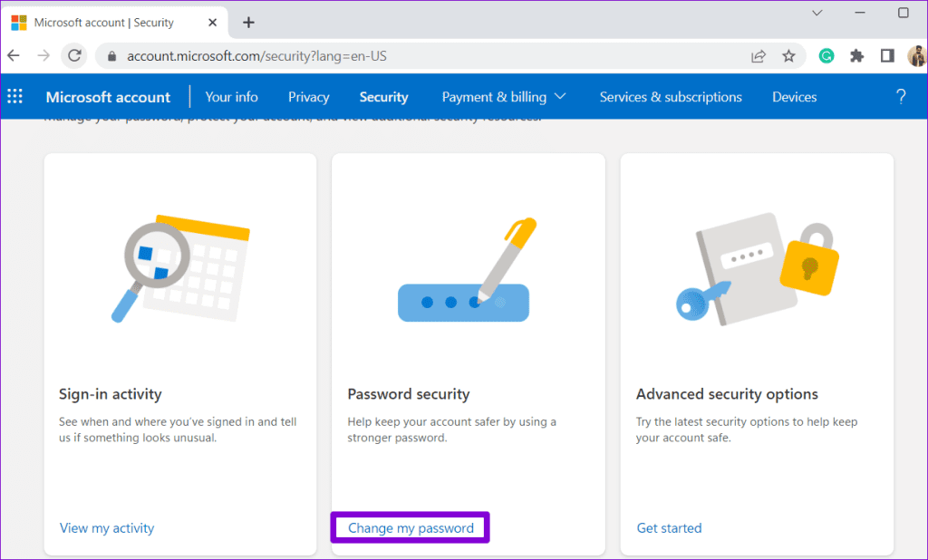Click the text "See when and where you've signed in"
Viewport: 928px width, 560px height.
click(x=157, y=422)
